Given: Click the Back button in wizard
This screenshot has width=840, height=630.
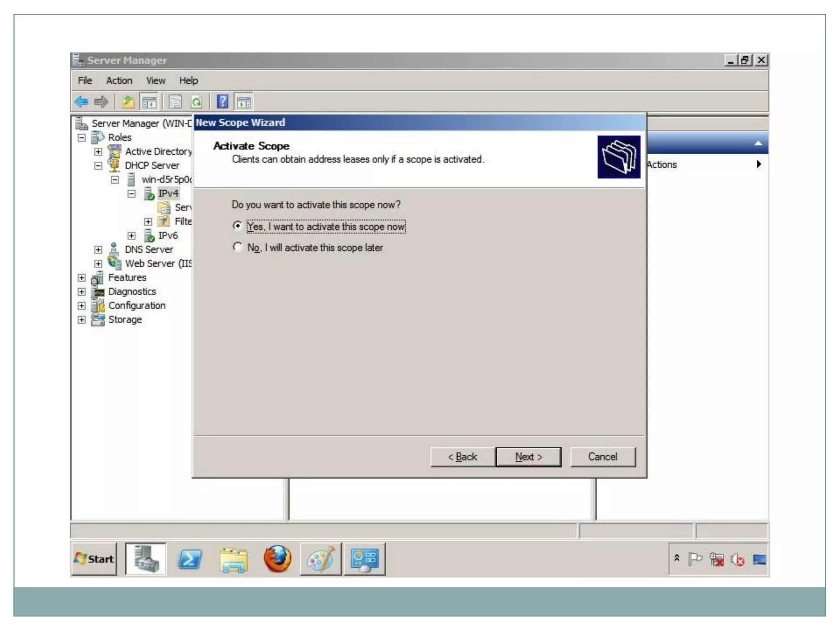Looking at the screenshot, I should [462, 457].
